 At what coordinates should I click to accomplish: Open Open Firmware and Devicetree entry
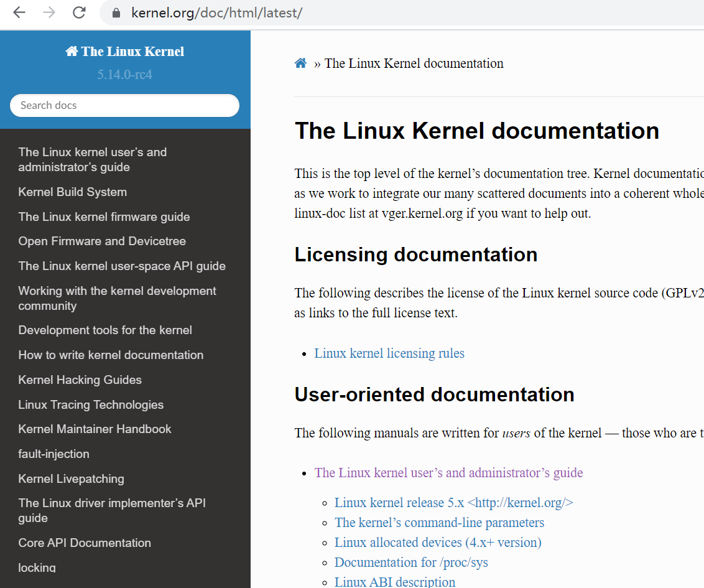102,241
